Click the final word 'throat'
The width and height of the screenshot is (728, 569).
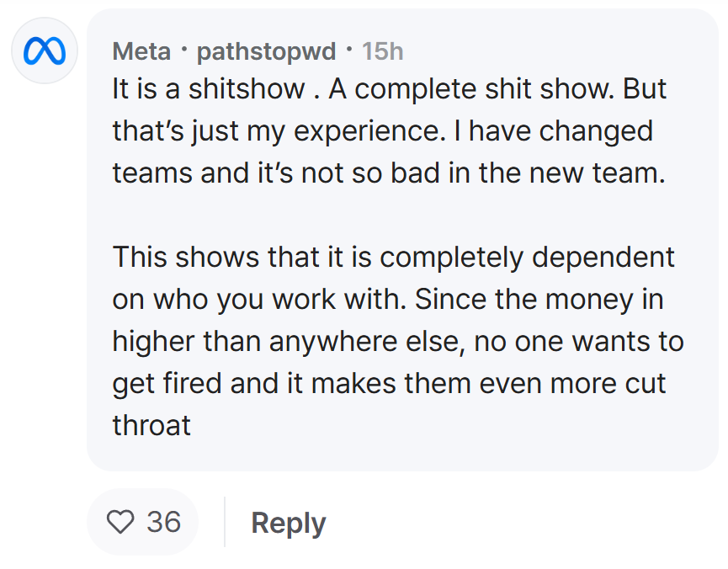(x=151, y=425)
